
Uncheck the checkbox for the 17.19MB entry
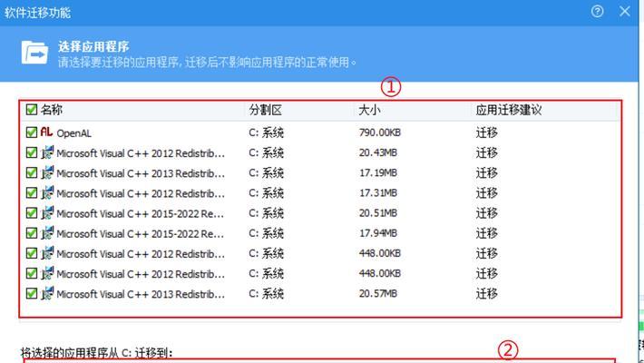tap(32, 172)
